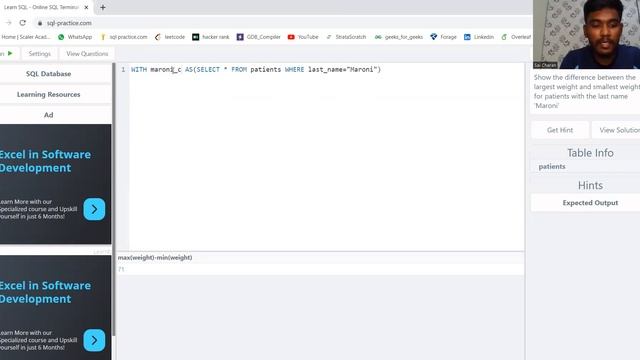
Task: Click the Hints heading
Action: tap(590, 185)
